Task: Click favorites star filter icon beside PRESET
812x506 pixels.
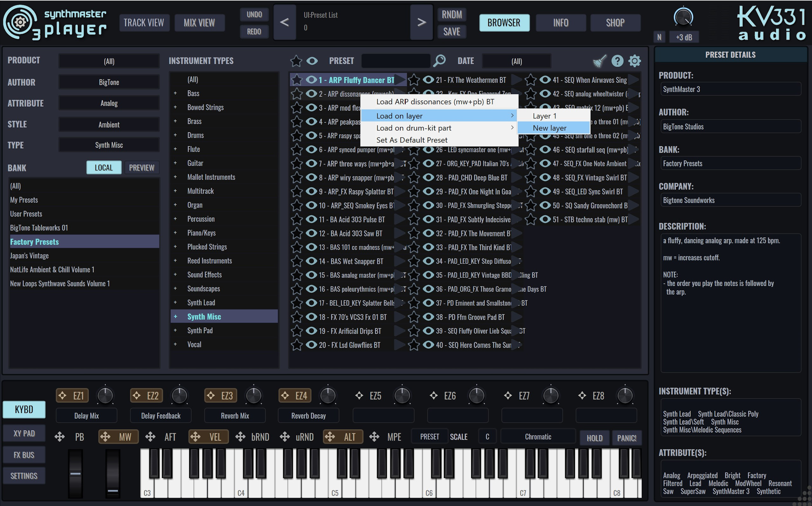Action: 296,61
